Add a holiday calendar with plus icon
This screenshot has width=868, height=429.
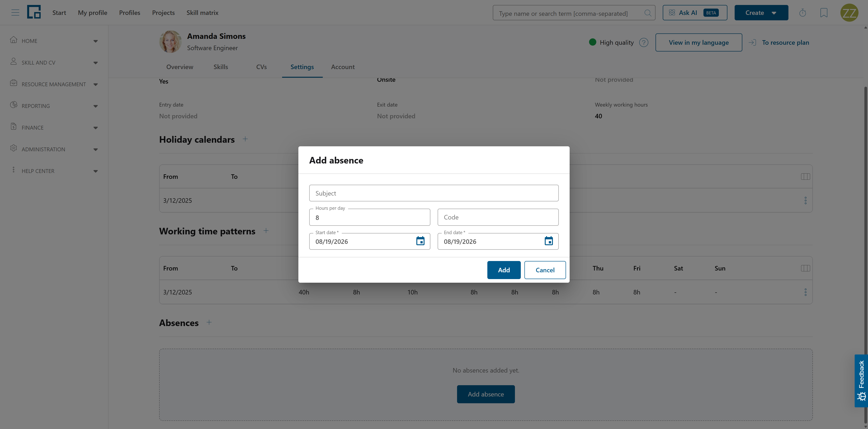245,139
